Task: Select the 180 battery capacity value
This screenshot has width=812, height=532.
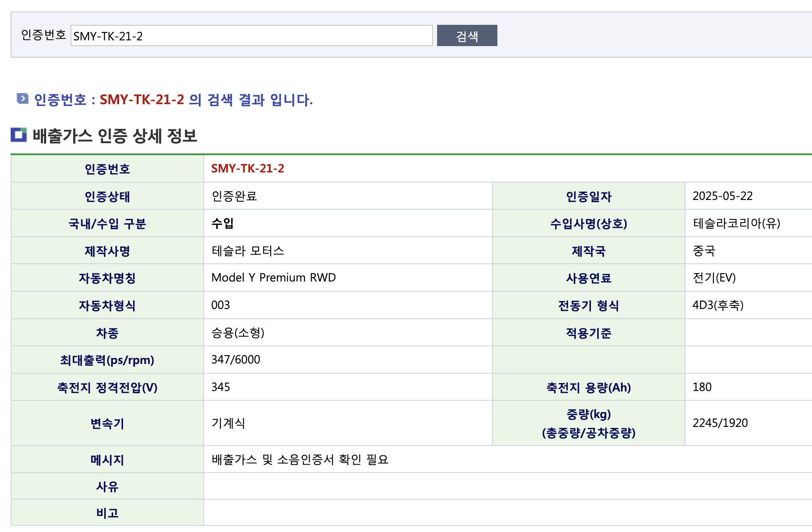Action: (702, 387)
